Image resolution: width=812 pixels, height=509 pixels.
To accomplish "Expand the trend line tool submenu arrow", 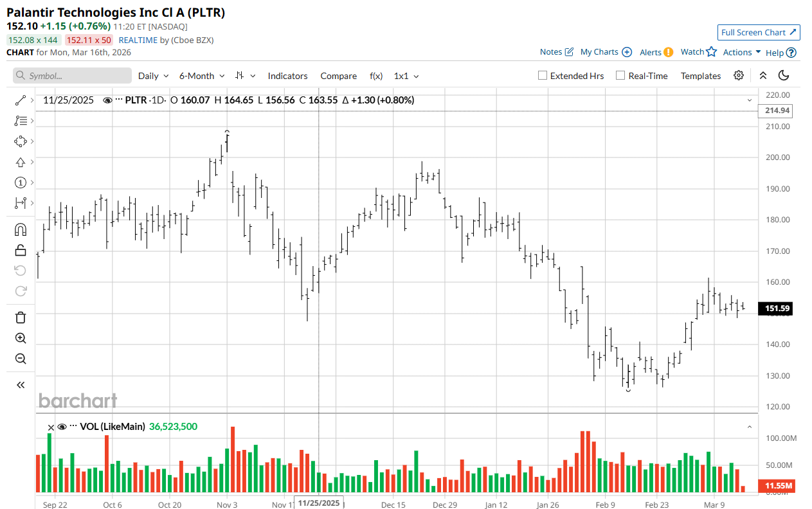I will [x=32, y=100].
